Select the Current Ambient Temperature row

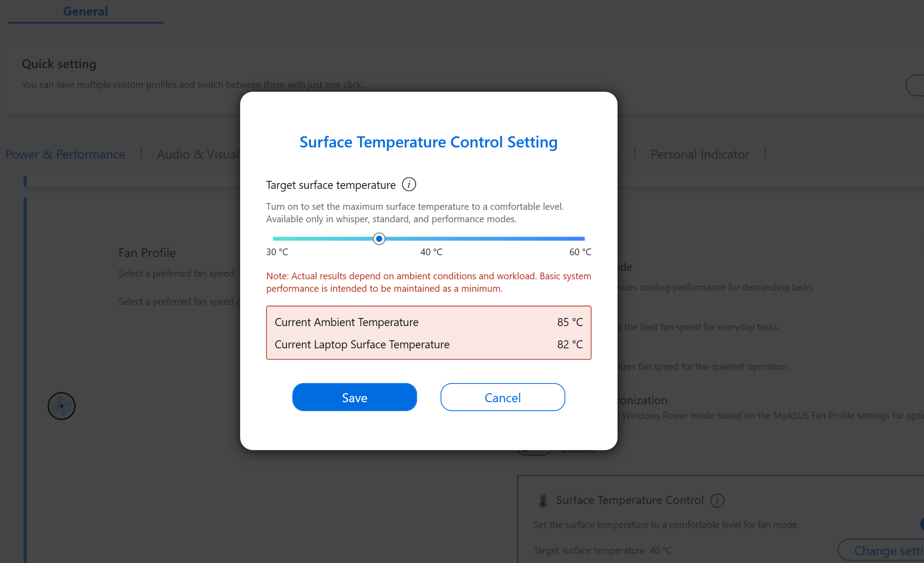click(x=429, y=322)
